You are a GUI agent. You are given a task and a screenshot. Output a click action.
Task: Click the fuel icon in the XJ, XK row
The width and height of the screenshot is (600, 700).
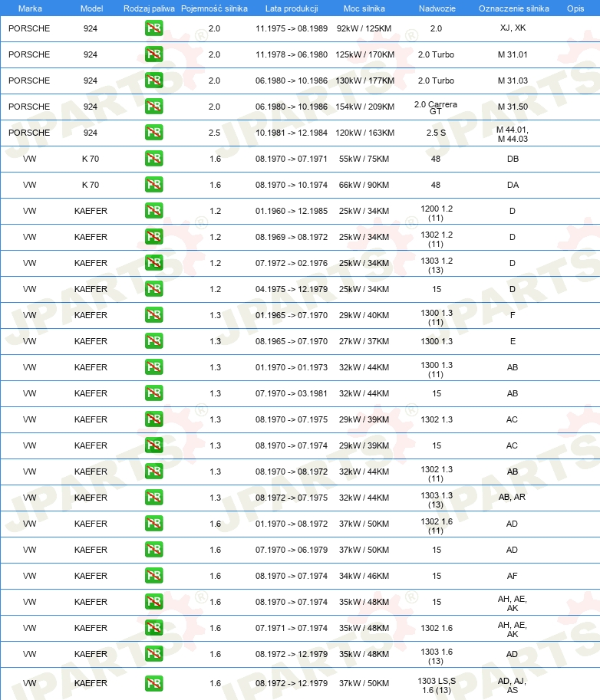click(153, 28)
